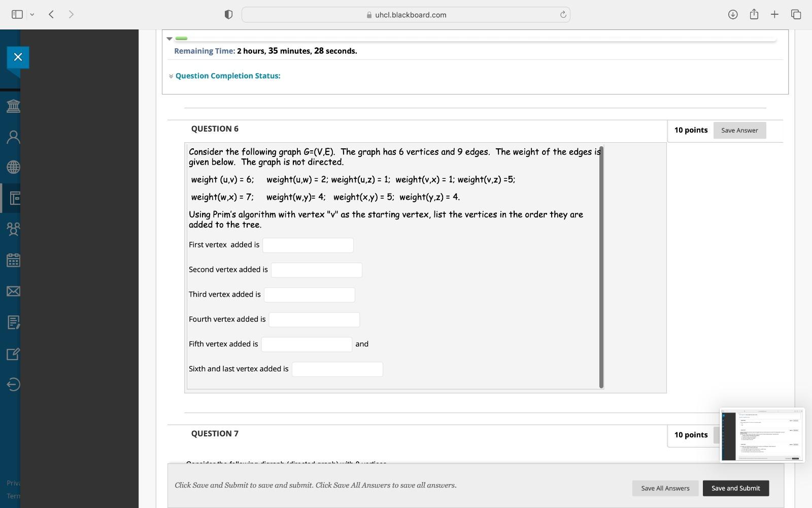Close the Blackboard panel with X button
Screen dimensions: 812x508
coord(18,57)
